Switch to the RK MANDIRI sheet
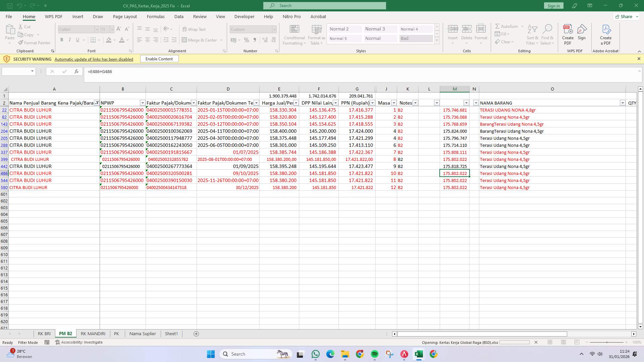Viewport: 644px width, 362px height. tap(93, 334)
